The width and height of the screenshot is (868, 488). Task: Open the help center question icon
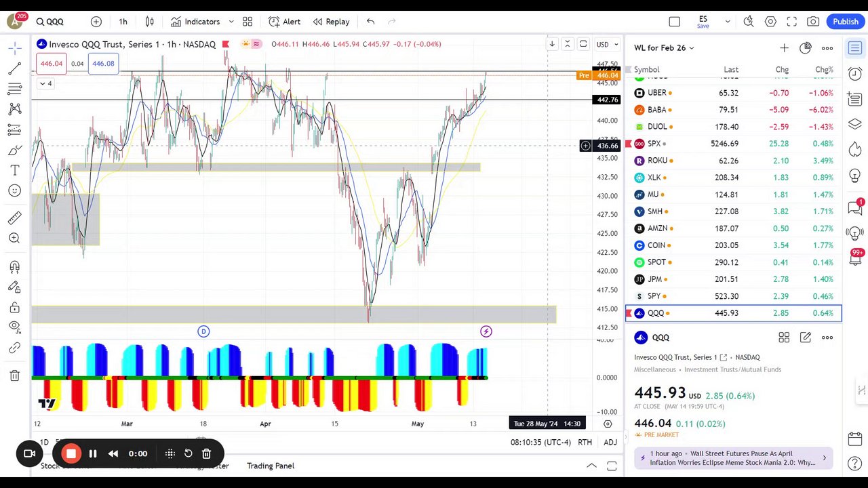pos(855,464)
